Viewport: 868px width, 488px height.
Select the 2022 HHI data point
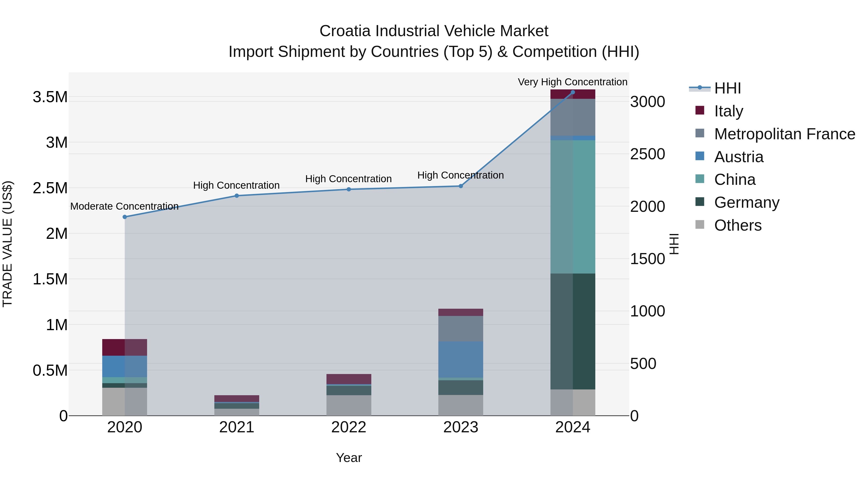(349, 189)
